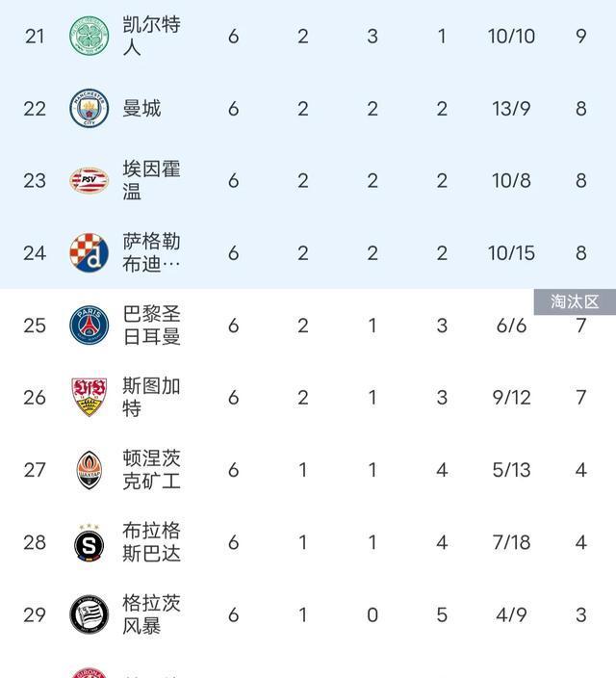616x678 pixels.
Task: Open team name 曼城
Action: tap(141, 108)
